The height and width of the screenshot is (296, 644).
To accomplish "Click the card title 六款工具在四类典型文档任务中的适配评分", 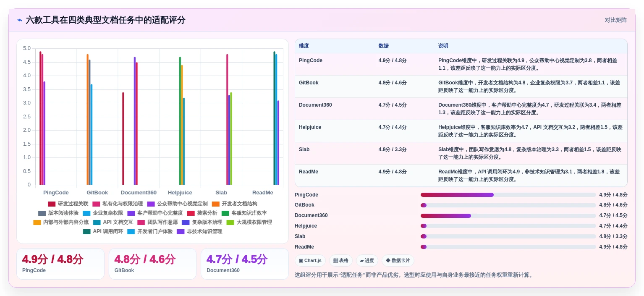I will (105, 20).
